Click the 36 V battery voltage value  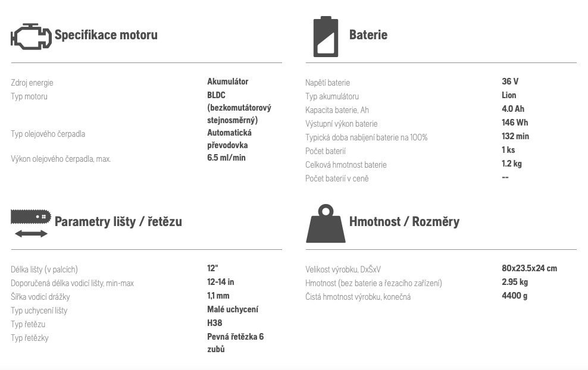coord(510,81)
